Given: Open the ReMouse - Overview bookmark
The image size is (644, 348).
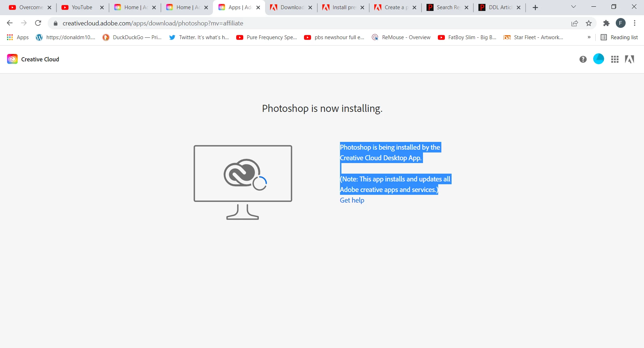Looking at the screenshot, I should pyautogui.click(x=401, y=37).
